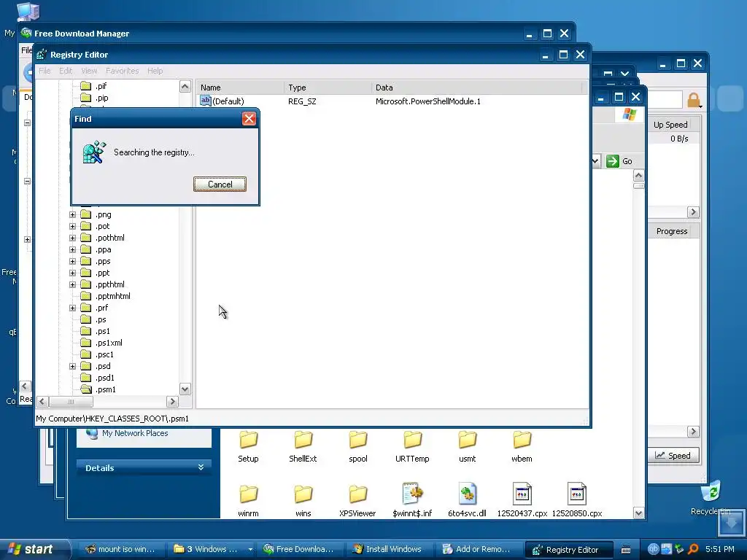The height and width of the screenshot is (560, 747).
Task: Expand the .ppt registry key
Action: point(72,273)
